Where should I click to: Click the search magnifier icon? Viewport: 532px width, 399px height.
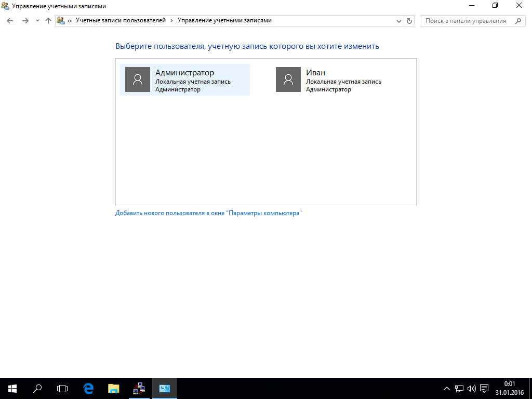click(518, 21)
